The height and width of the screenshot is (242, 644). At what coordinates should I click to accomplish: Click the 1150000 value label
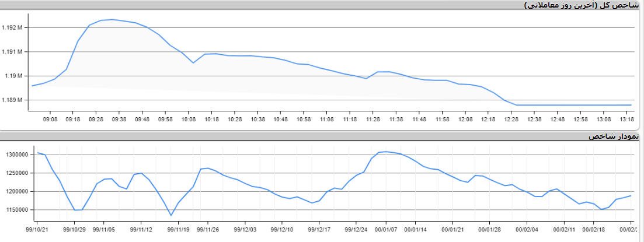[x=18, y=210]
